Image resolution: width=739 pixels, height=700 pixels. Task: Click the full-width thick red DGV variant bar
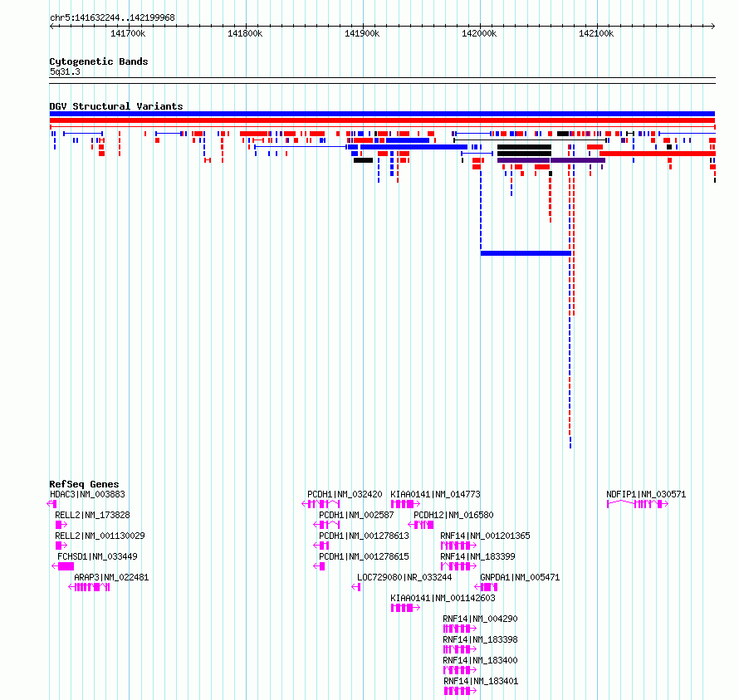[x=382, y=120]
